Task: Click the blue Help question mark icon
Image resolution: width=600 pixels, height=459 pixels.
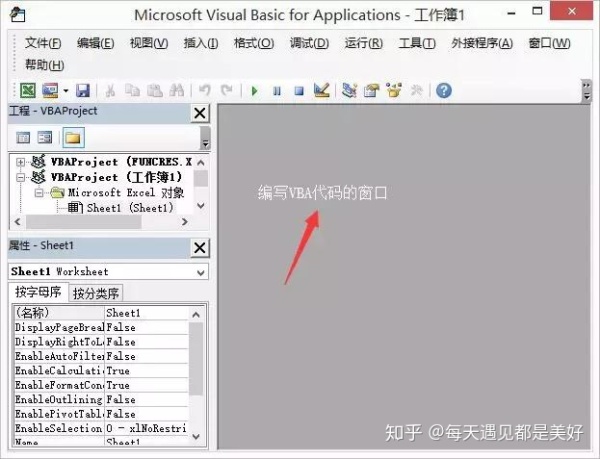Action: point(444,91)
